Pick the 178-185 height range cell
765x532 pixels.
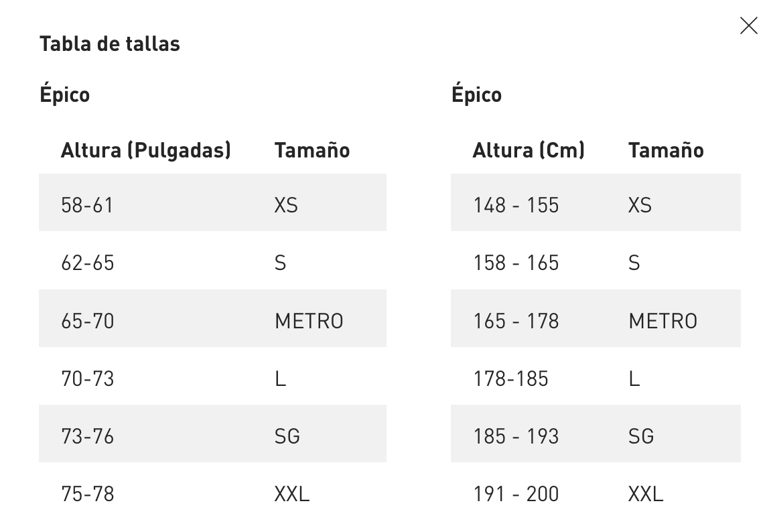(510, 379)
